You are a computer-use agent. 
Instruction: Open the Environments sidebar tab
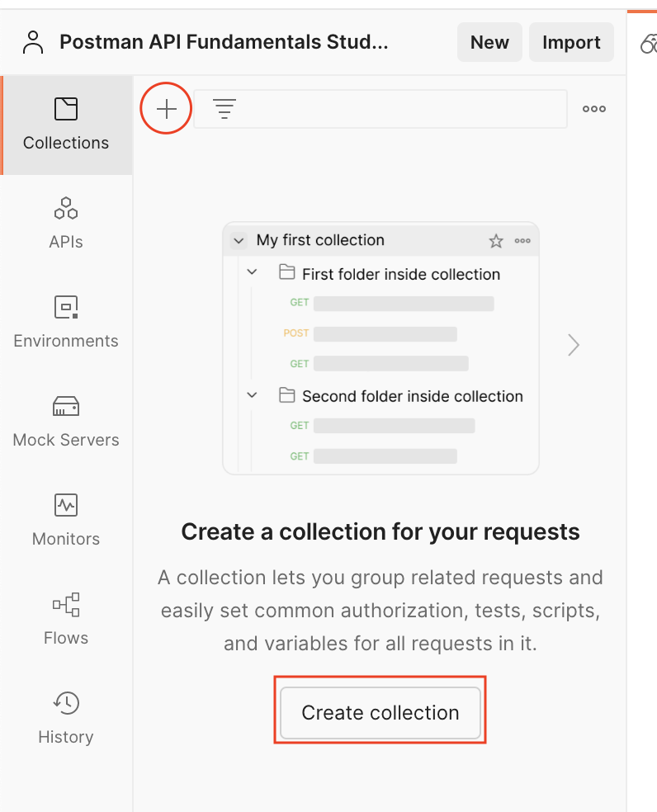click(66, 323)
